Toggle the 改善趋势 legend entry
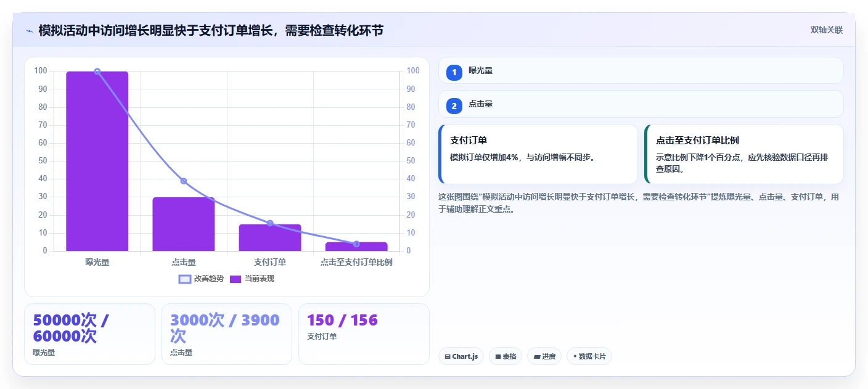 click(x=202, y=279)
